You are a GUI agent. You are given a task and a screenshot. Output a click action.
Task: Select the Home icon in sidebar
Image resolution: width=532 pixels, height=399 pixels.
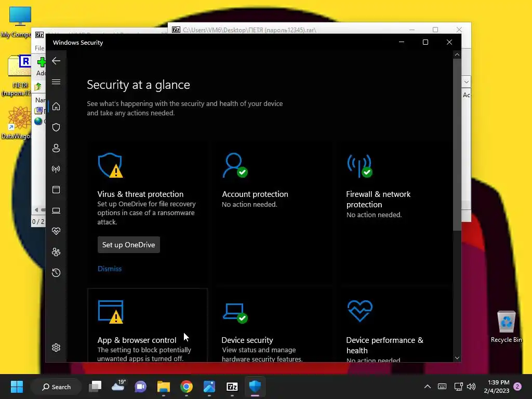point(56,107)
